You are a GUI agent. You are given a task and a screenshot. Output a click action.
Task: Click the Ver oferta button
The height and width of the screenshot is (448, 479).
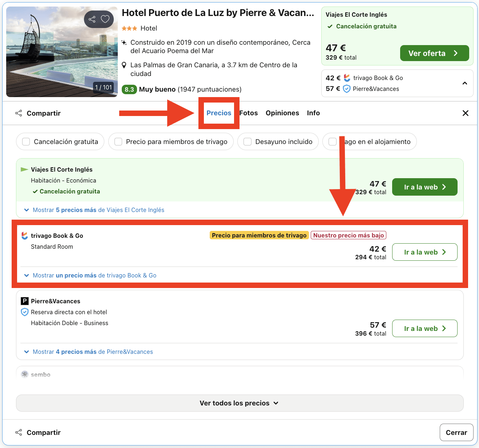click(x=434, y=53)
